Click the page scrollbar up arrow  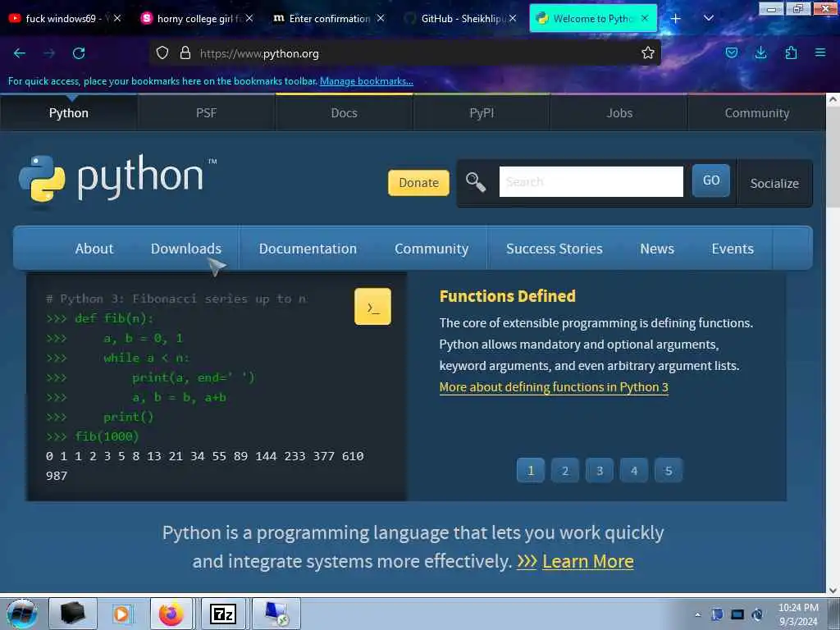833,99
